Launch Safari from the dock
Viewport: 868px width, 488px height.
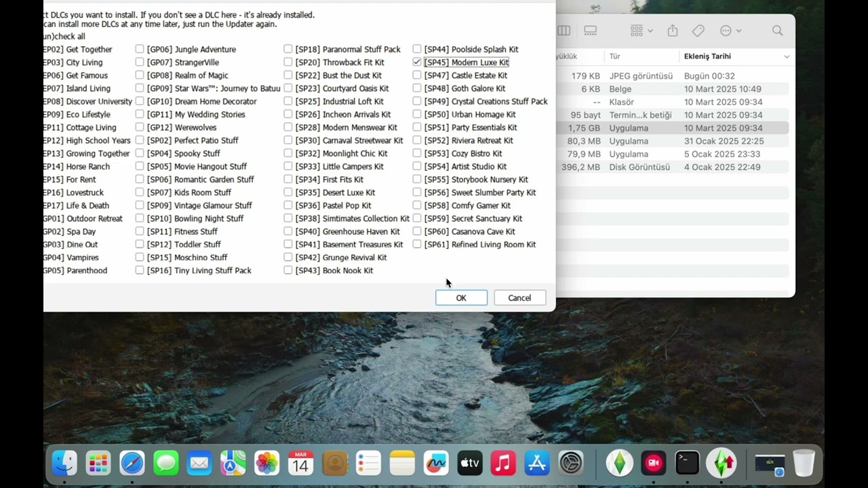(x=132, y=464)
